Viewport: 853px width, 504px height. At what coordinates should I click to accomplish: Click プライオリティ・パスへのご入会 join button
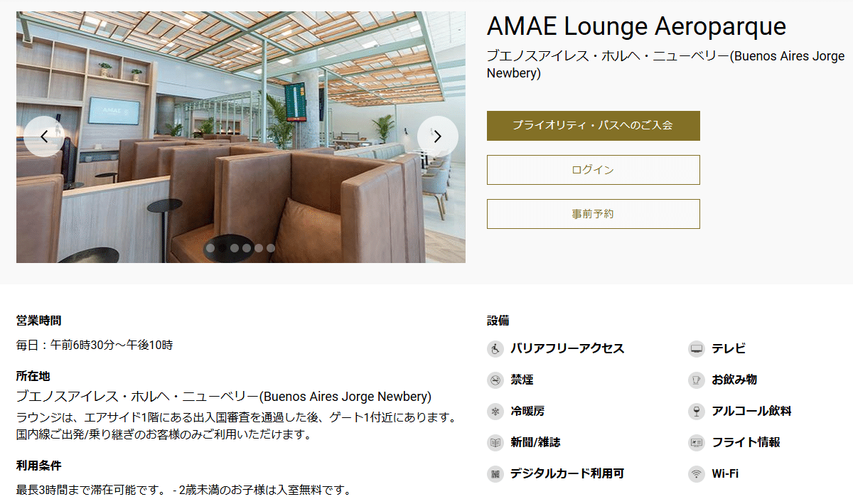594,126
